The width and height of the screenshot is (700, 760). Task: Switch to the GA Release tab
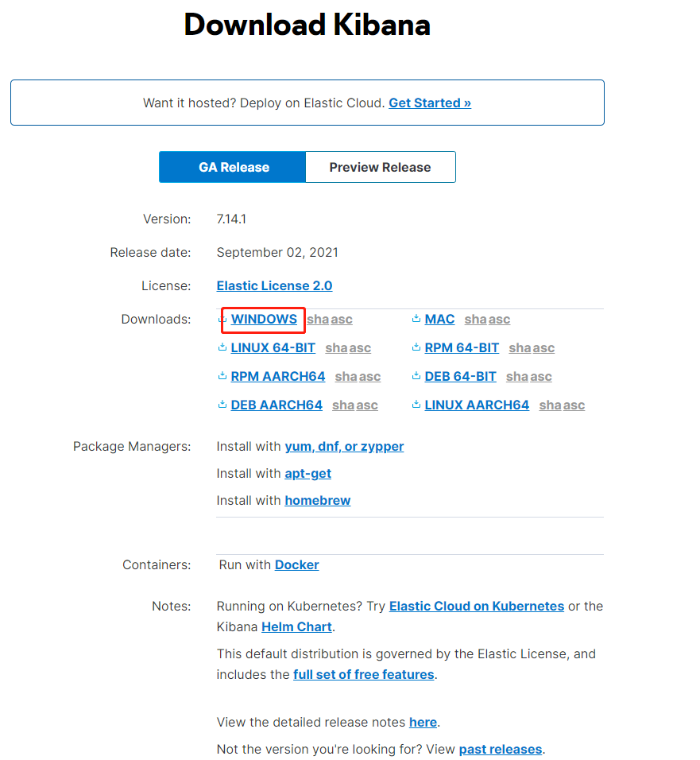coord(233,167)
